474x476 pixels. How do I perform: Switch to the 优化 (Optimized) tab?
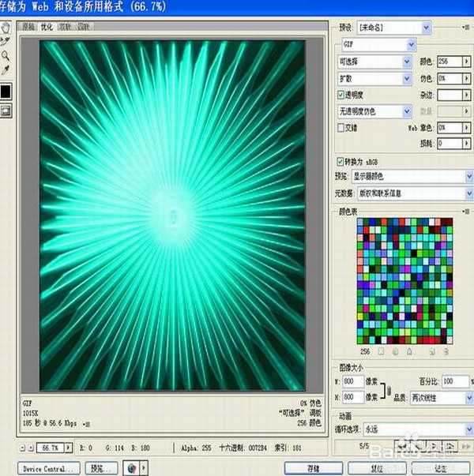click(x=47, y=26)
